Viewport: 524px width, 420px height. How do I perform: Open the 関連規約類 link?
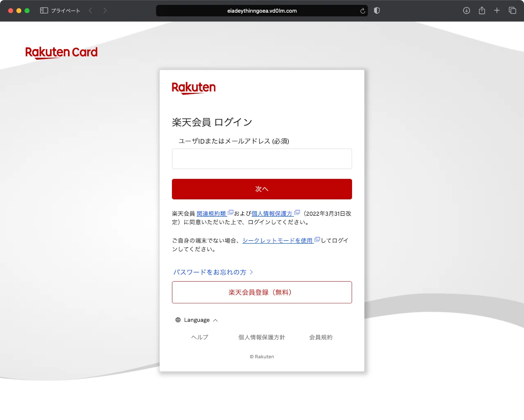tap(212, 214)
